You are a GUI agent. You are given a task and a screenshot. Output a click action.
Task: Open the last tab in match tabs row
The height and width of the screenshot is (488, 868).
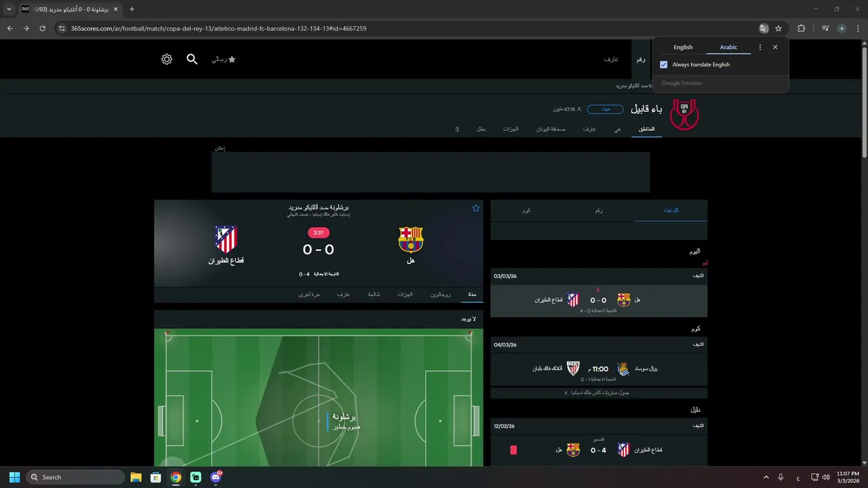pyautogui.click(x=309, y=295)
